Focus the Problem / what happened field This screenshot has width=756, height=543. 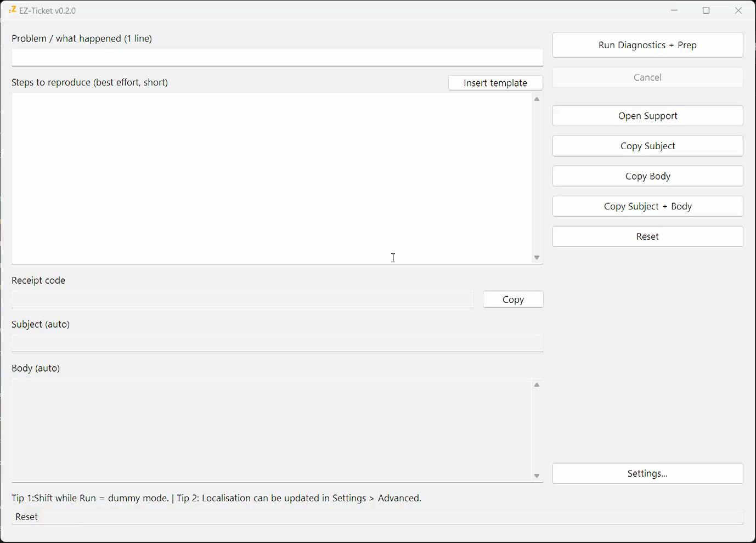277,58
